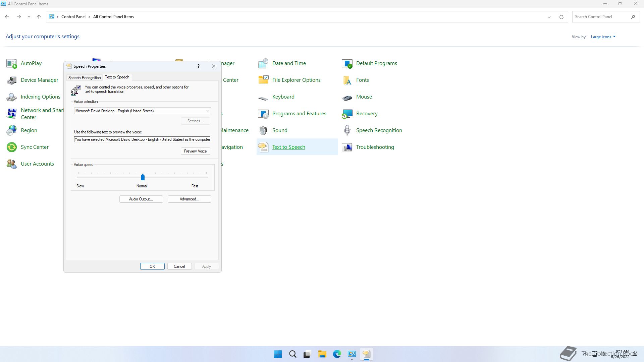The width and height of the screenshot is (644, 362).
Task: Open taskbar Search magnifier icon
Action: coord(292,354)
